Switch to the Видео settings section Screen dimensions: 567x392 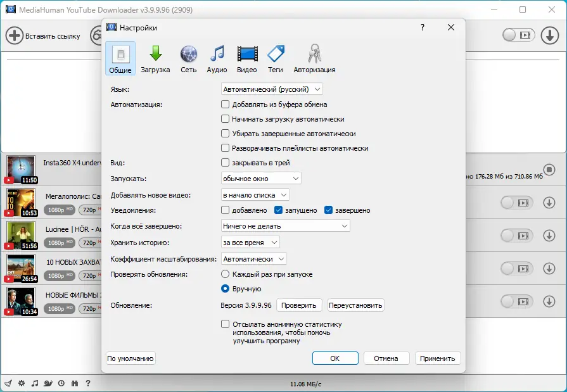[x=247, y=58]
